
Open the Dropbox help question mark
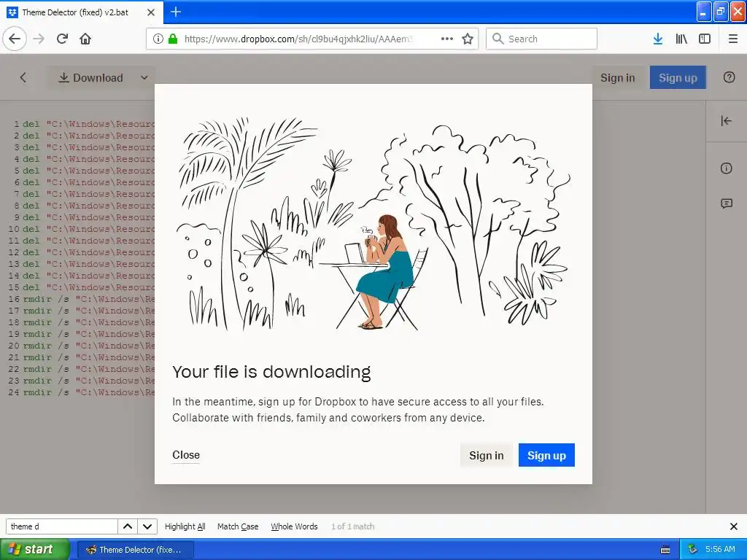729,77
